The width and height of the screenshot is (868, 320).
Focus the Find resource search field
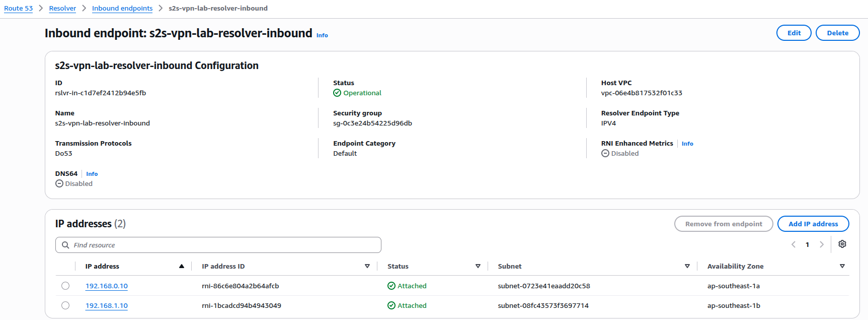pyautogui.click(x=218, y=245)
